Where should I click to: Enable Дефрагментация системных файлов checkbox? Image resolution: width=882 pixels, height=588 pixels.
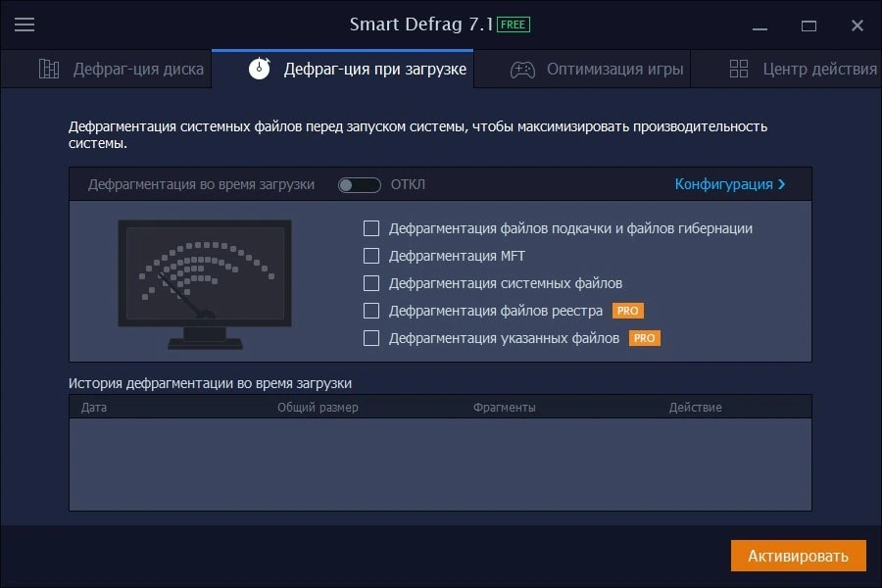[x=371, y=283]
